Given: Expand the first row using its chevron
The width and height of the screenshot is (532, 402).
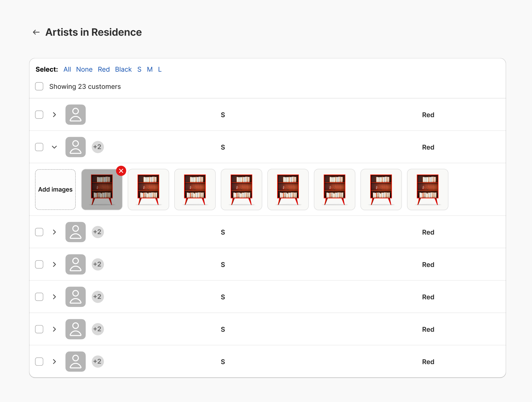Looking at the screenshot, I should pos(54,115).
